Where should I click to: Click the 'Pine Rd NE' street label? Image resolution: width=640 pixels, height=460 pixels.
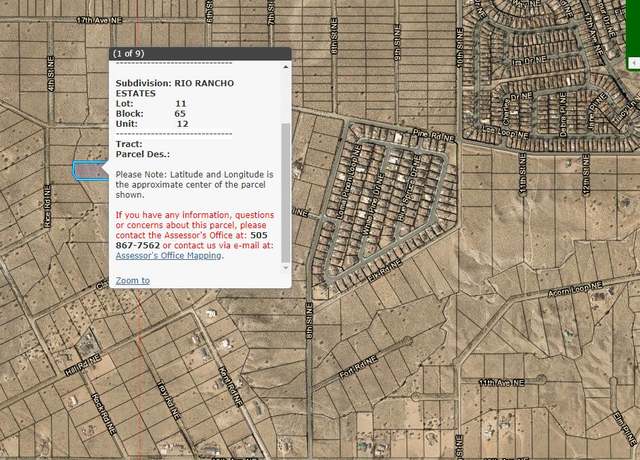pyautogui.click(x=433, y=135)
